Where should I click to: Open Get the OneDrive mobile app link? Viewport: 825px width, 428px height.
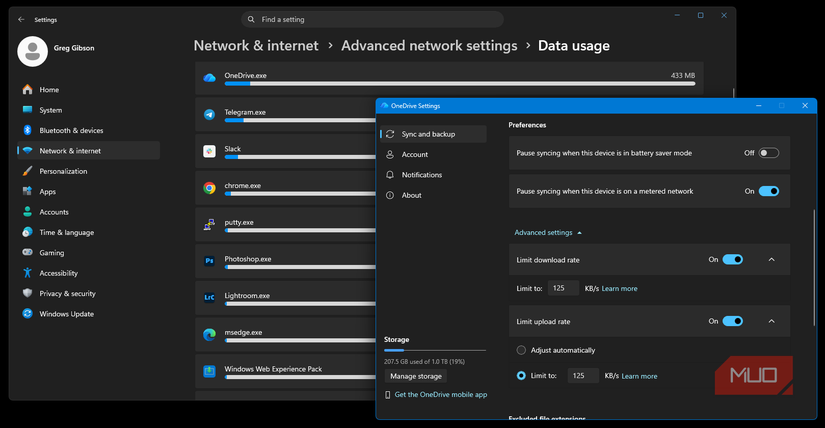click(441, 395)
